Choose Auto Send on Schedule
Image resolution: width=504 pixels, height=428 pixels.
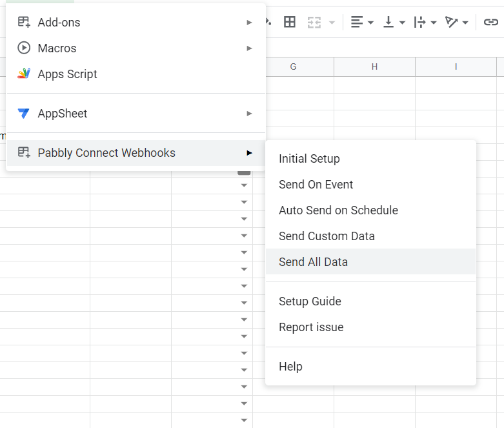370,210
